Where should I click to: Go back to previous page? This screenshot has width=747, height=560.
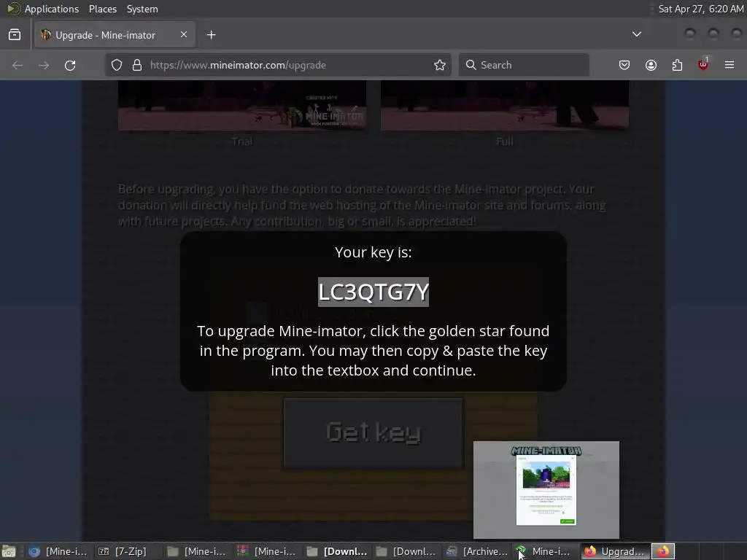[x=18, y=65]
